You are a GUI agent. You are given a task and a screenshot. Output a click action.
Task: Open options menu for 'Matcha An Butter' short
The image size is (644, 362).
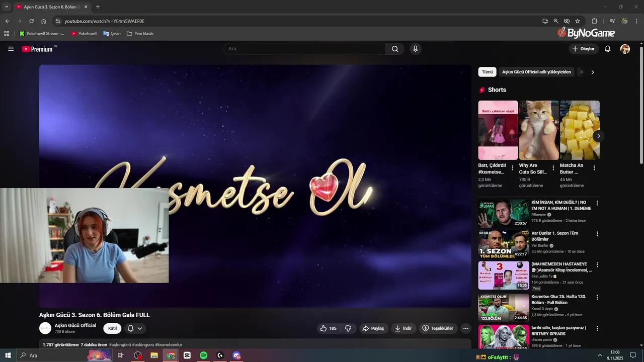point(594,168)
